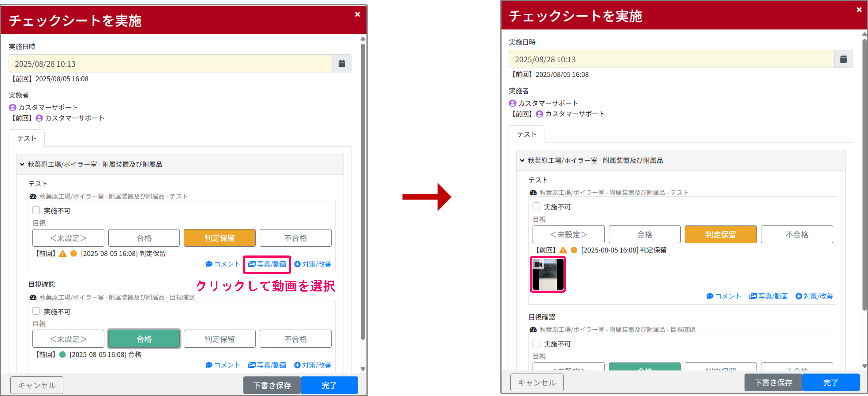Click the gauge icon before 目視確認 path

pyautogui.click(x=33, y=297)
